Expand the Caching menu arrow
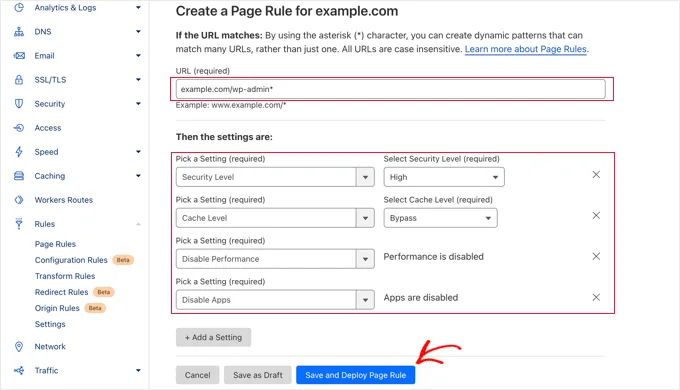680x390 pixels. (138, 176)
